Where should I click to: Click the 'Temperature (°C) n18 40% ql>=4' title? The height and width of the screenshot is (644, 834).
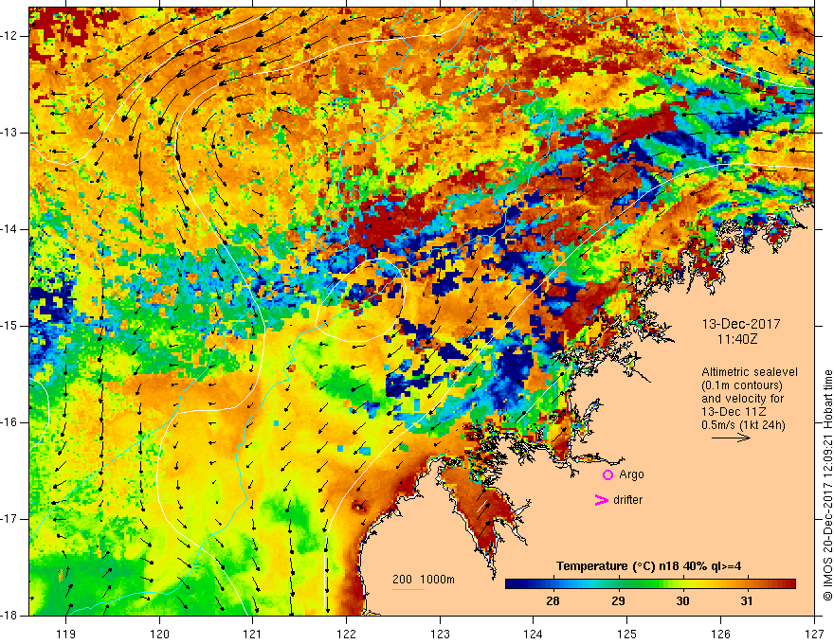click(x=648, y=566)
